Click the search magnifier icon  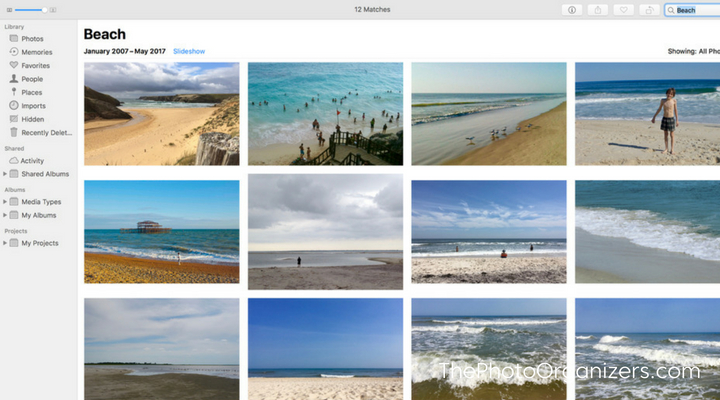coord(671,10)
